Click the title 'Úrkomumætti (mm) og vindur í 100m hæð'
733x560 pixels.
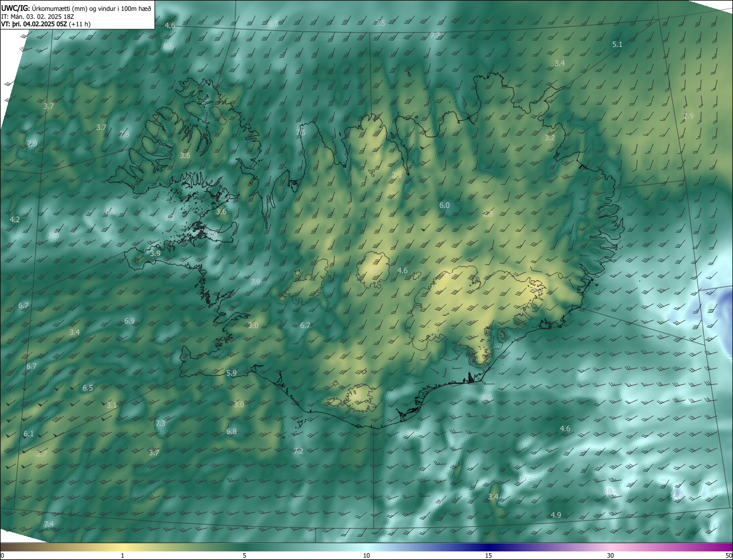coord(91,8)
